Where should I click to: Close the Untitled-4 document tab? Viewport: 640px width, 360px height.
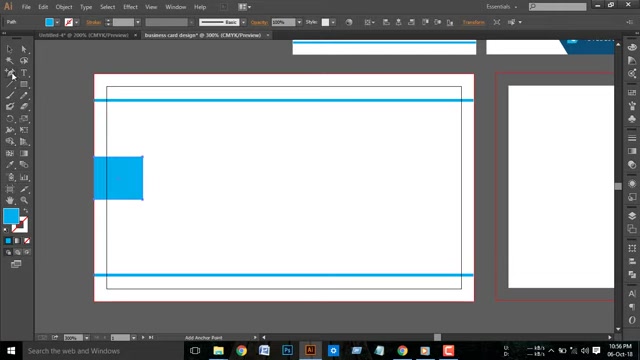coord(136,35)
